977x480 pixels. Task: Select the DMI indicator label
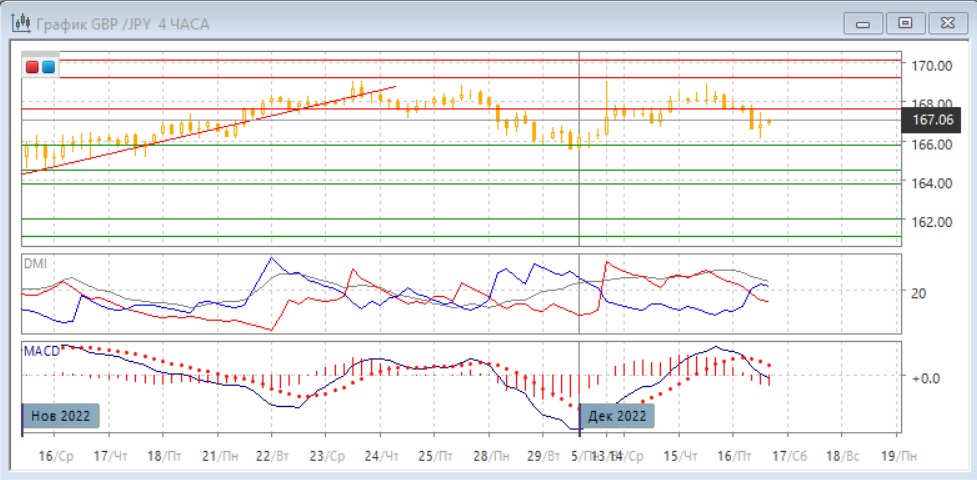point(36,264)
